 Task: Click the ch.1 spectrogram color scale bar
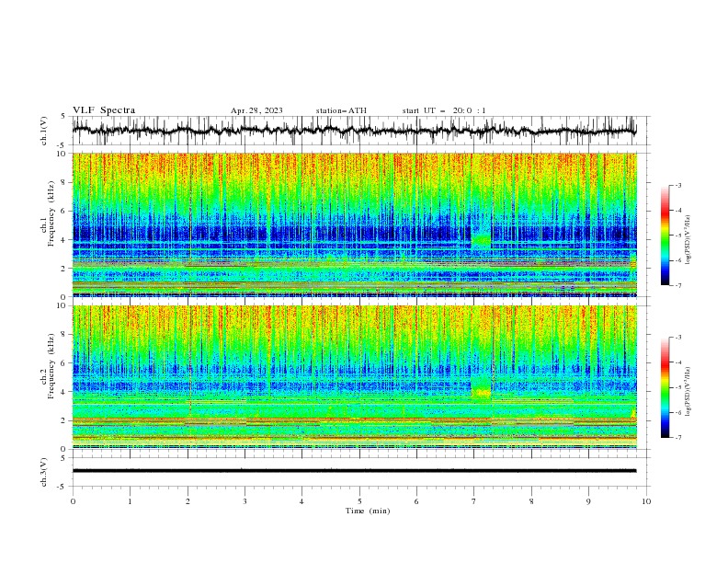[665, 235]
